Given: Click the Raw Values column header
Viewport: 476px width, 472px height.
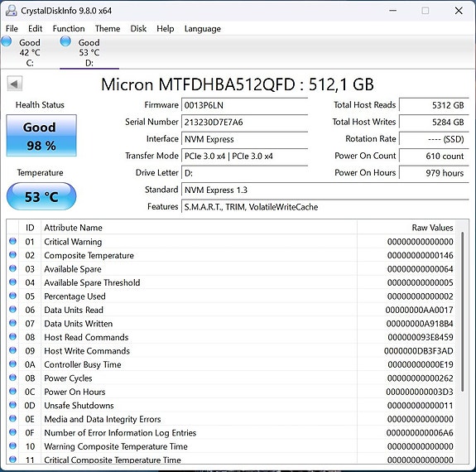Looking at the screenshot, I should pyautogui.click(x=406, y=228).
